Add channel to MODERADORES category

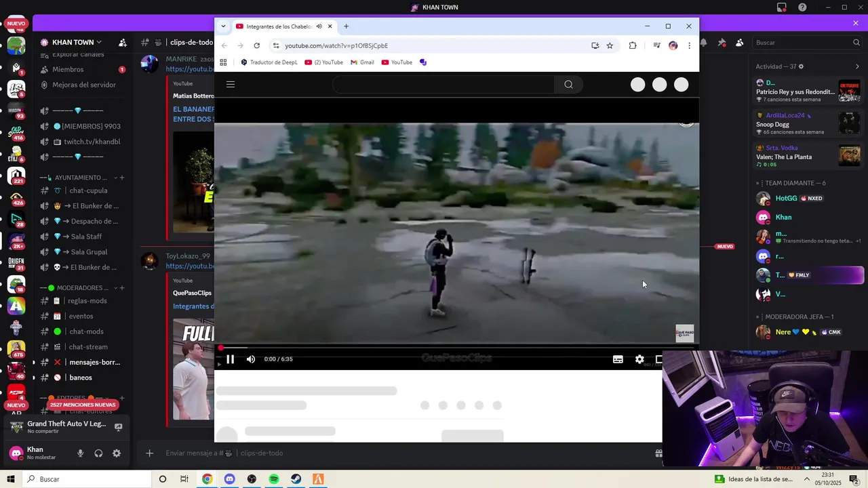(x=122, y=288)
